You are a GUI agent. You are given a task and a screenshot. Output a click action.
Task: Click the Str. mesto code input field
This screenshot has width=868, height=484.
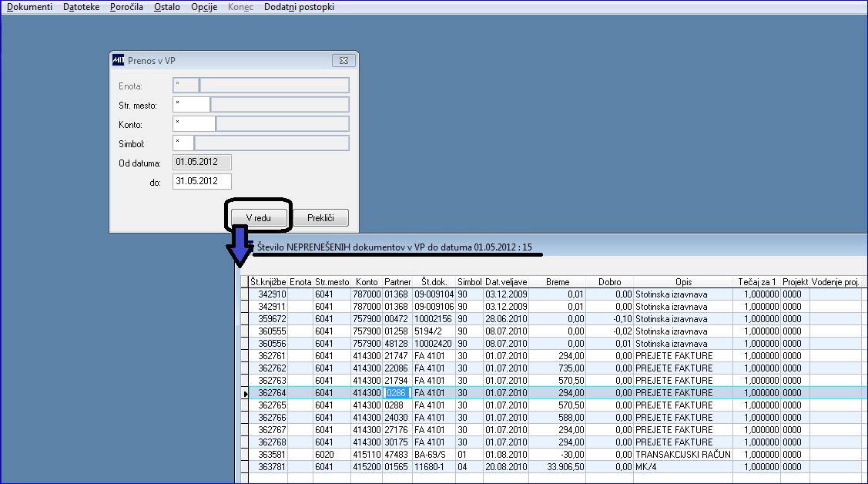click(192, 104)
